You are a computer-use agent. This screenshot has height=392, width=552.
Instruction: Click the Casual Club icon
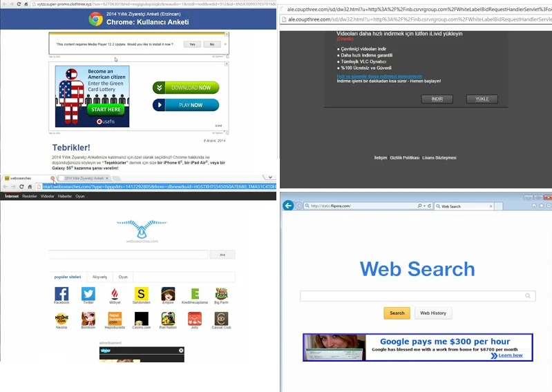click(x=221, y=319)
